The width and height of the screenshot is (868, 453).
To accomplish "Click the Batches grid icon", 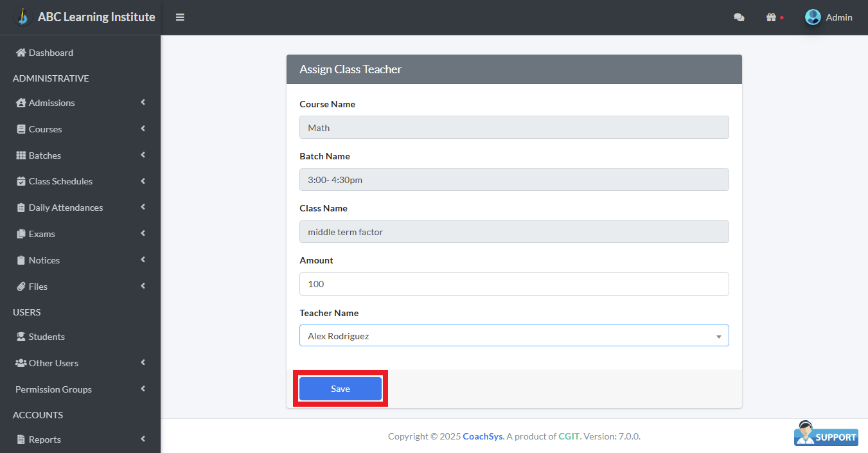I will tap(21, 155).
